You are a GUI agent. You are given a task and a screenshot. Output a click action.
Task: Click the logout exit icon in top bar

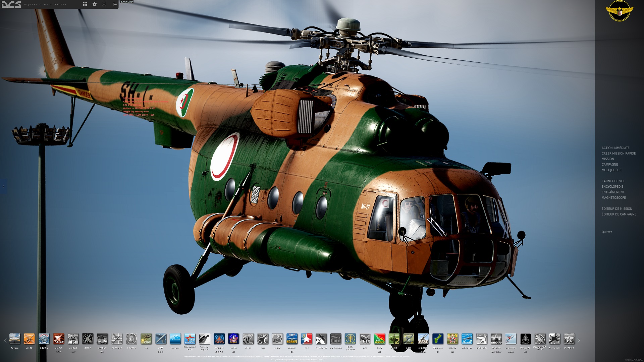click(114, 4)
